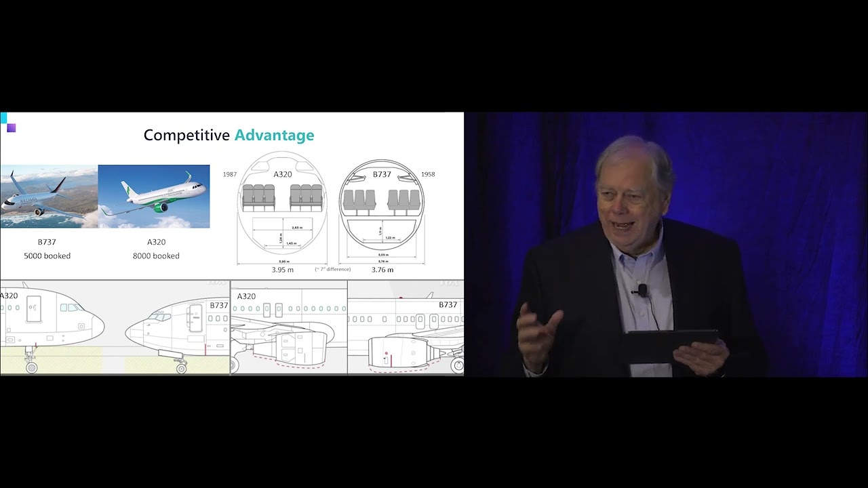The height and width of the screenshot is (488, 868).
Task: Click 'A320' label in the nose drawing
Action: point(9,296)
